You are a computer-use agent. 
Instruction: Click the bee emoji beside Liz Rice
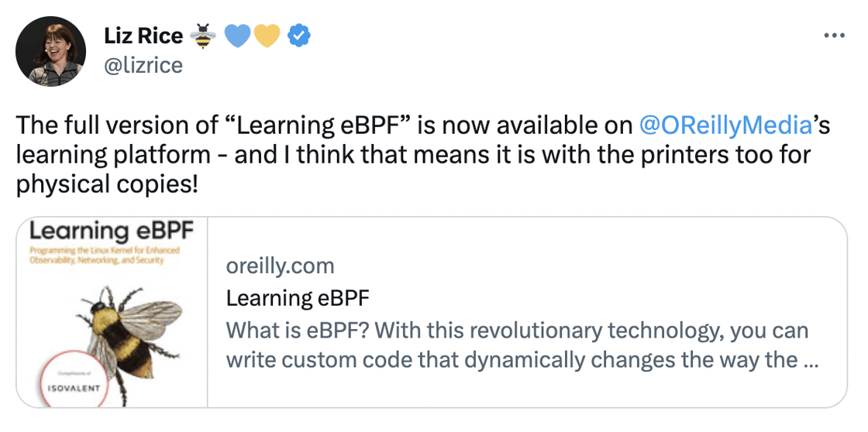(x=203, y=36)
